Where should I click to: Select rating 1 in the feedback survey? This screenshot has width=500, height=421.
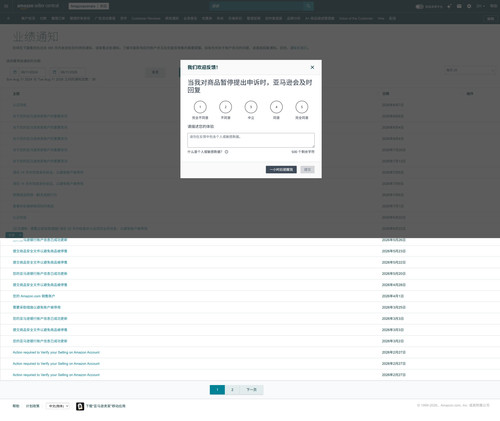[x=200, y=107]
